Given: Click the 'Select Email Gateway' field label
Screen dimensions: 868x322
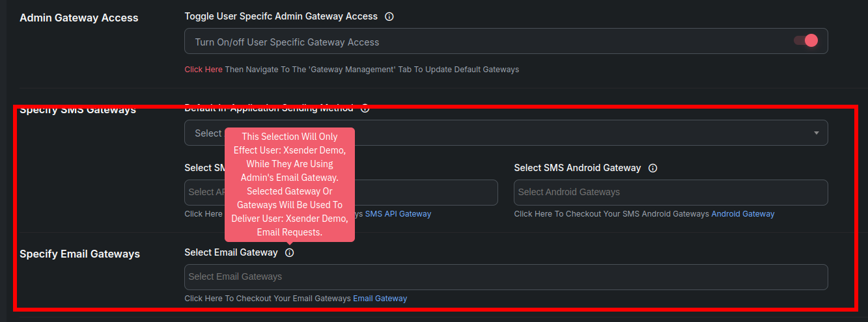Looking at the screenshot, I should (231, 252).
